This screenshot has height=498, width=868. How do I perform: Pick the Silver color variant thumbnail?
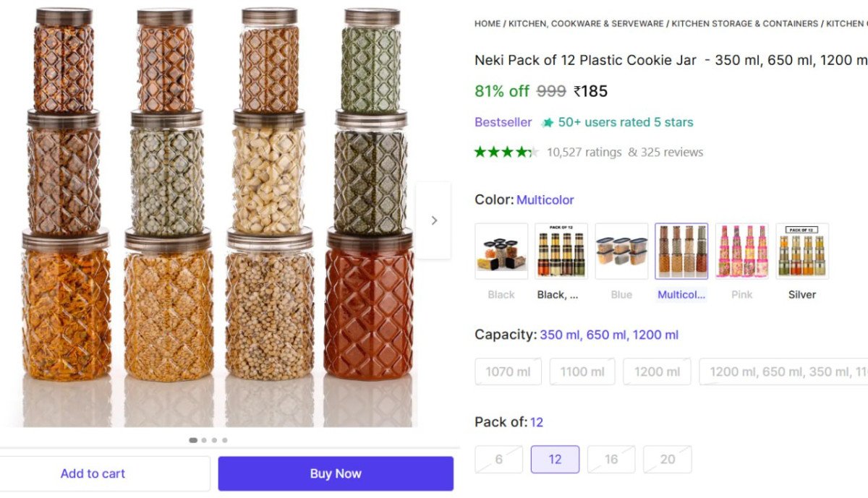[801, 251]
